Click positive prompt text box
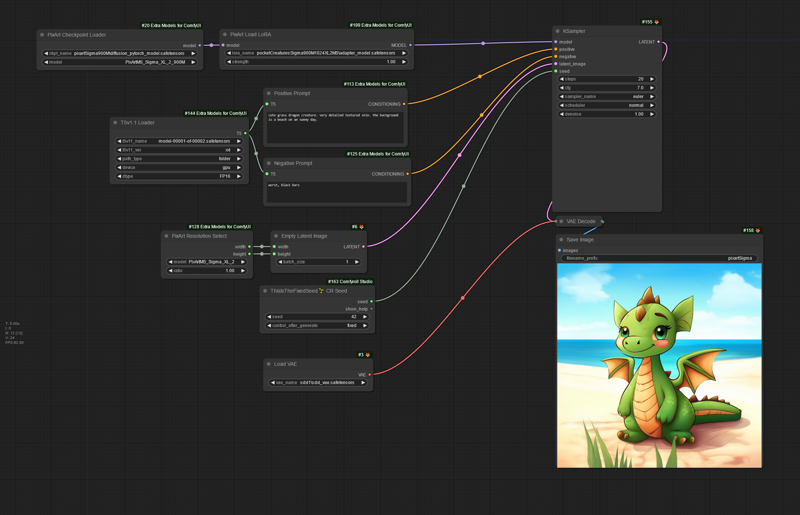The image size is (800, 515). [335, 128]
